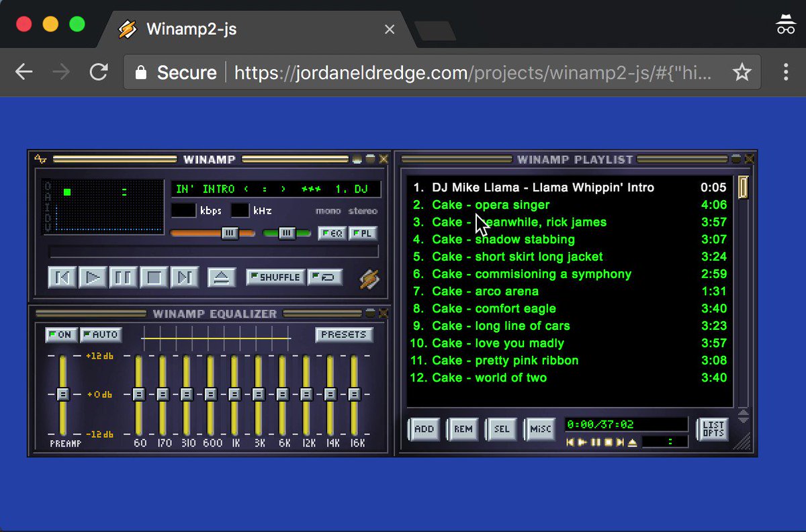This screenshot has height=532, width=806.
Task: Pause playback using the main Pause button
Action: tap(124, 277)
